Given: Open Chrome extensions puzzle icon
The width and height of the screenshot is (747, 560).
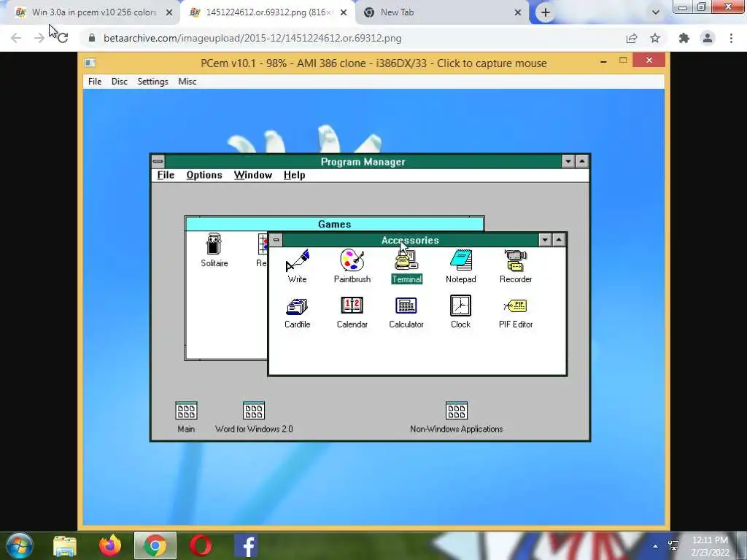Looking at the screenshot, I should click(x=684, y=38).
